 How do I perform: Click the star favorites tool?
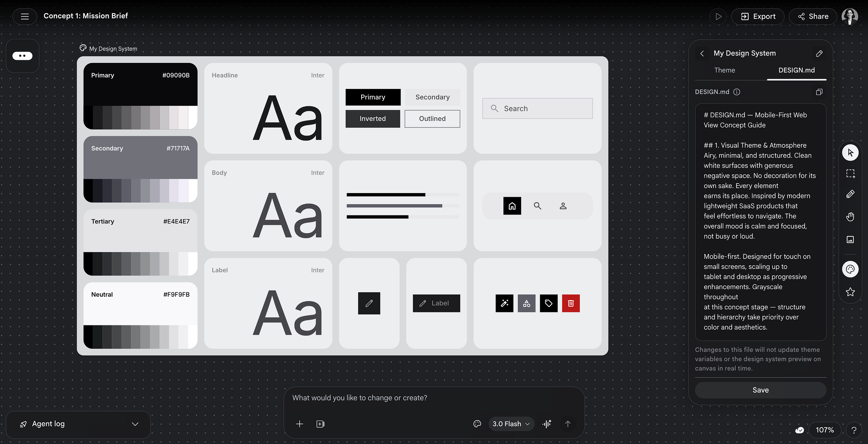pos(850,292)
